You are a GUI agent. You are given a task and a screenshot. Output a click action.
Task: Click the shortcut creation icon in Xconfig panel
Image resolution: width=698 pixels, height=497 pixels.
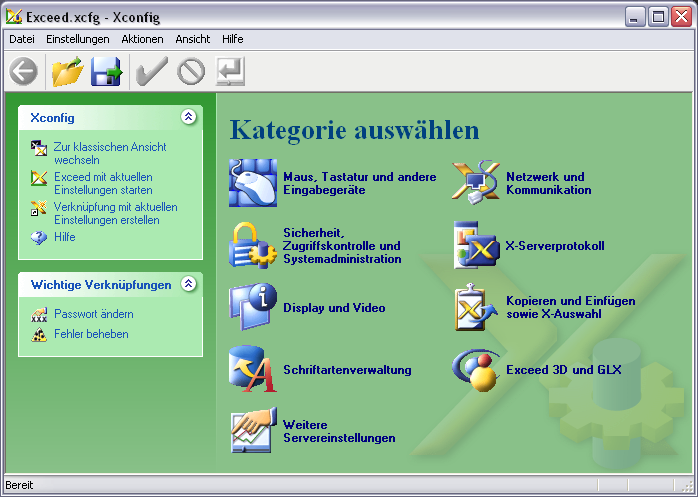coord(39,208)
